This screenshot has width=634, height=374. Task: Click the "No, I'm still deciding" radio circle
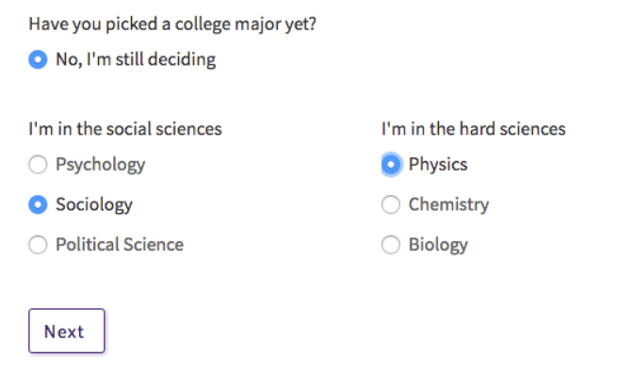[x=38, y=60]
